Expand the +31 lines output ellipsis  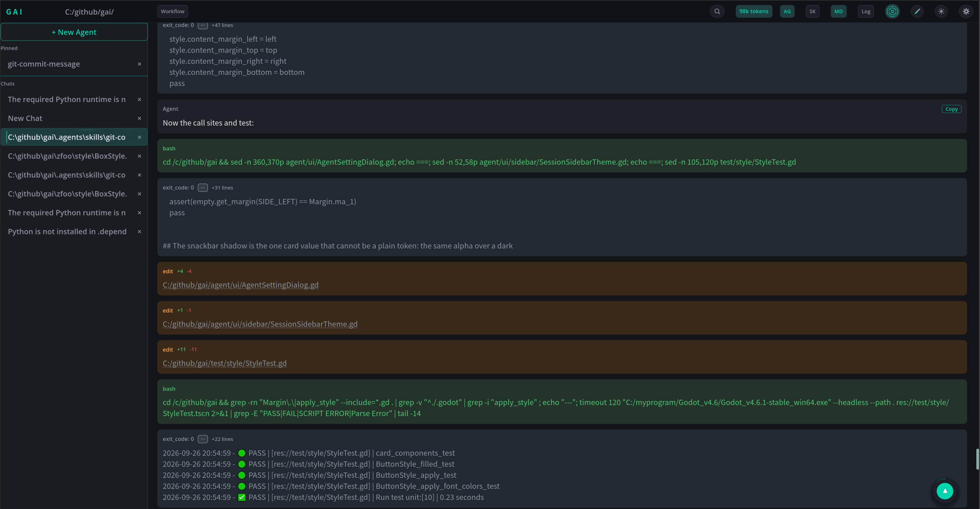[x=203, y=187]
